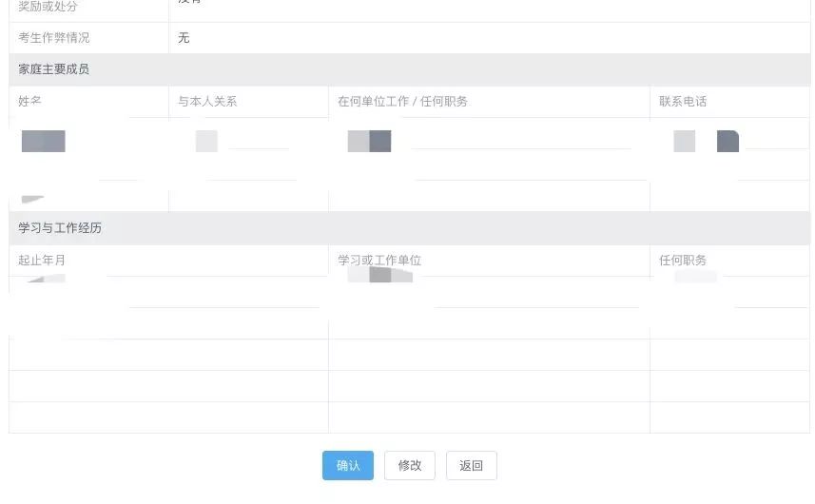Click the 任何职务 column header in 学习与工作经历
Viewport: 815px width, 504px height.
(x=683, y=260)
